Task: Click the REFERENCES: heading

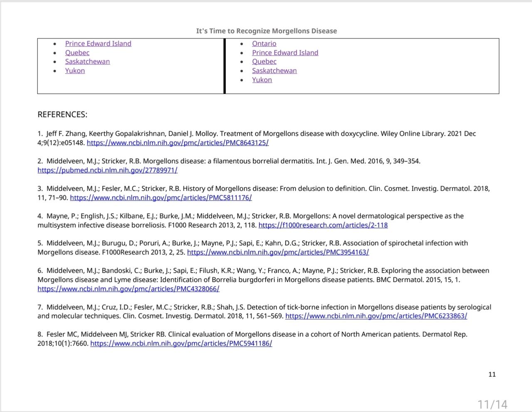Action: 62,114
